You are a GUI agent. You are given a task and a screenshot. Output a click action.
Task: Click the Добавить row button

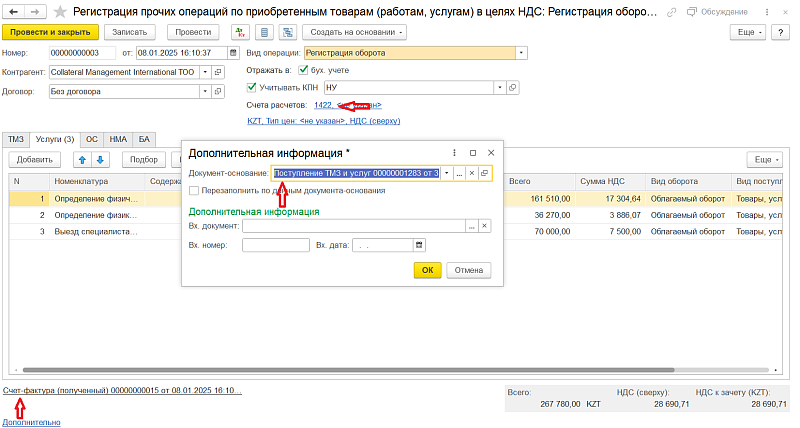[x=35, y=160]
